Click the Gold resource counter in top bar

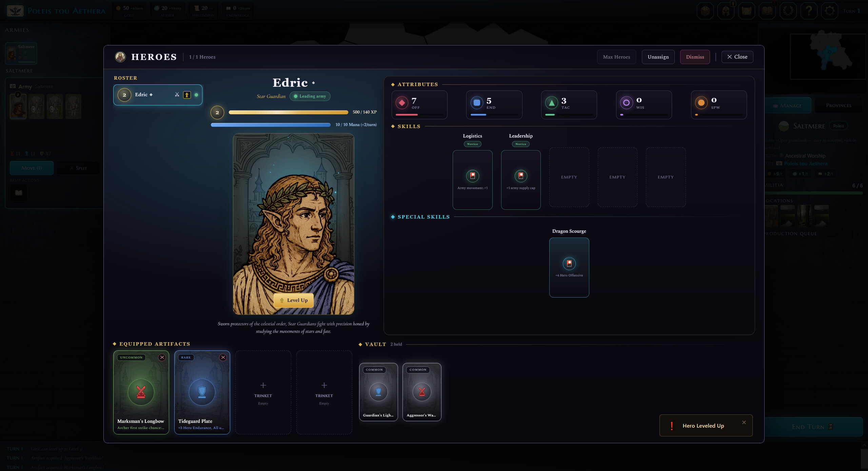129,11
